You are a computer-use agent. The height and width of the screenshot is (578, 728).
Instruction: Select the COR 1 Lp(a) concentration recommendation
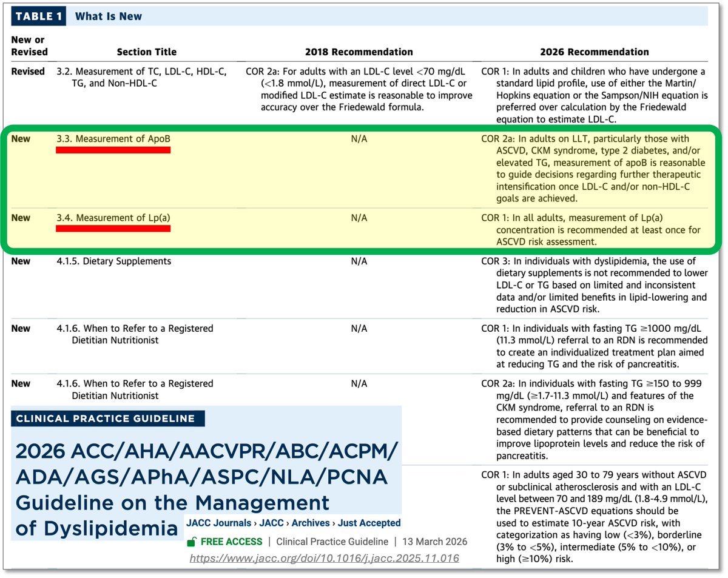[592, 230]
